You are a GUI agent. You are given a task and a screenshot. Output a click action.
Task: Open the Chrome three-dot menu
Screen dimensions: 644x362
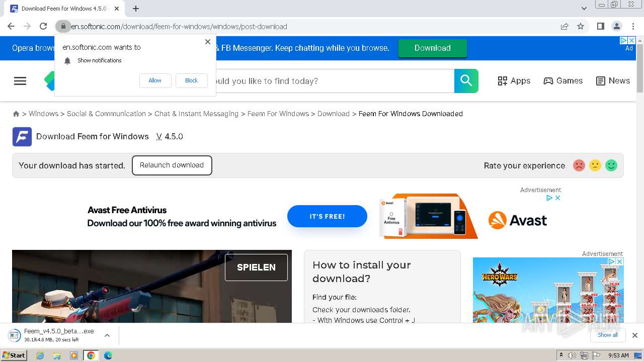tap(633, 26)
